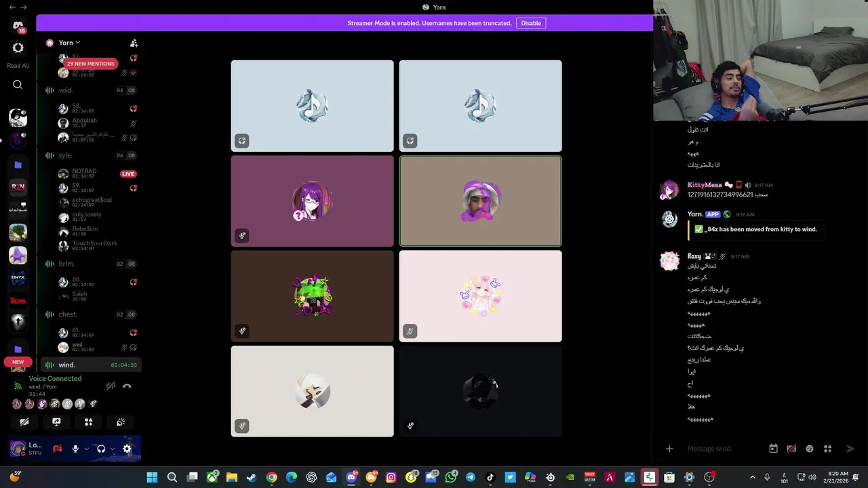Click the Yorn. APP bot name in chat
The height and width of the screenshot is (488, 868).
click(x=694, y=214)
